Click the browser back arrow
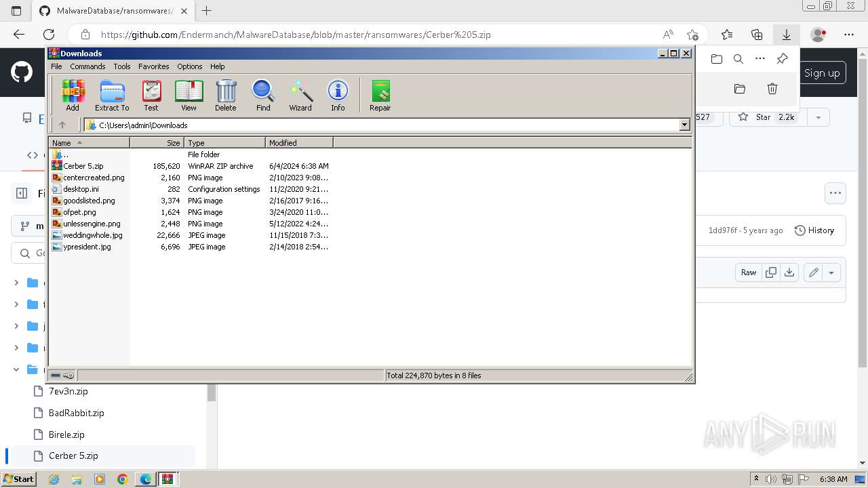 pos(19,35)
